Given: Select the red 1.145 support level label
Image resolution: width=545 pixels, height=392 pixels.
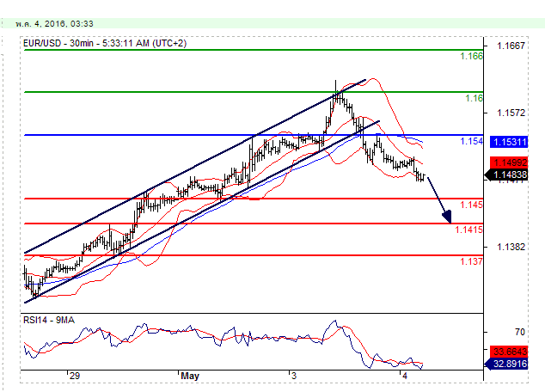Looking at the screenshot, I should pos(471,205).
